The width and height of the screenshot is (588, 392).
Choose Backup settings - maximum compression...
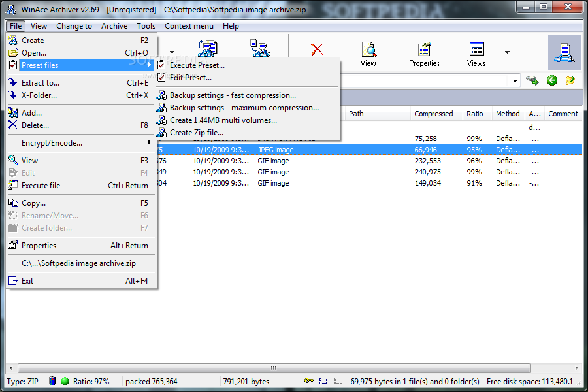[x=248, y=107]
